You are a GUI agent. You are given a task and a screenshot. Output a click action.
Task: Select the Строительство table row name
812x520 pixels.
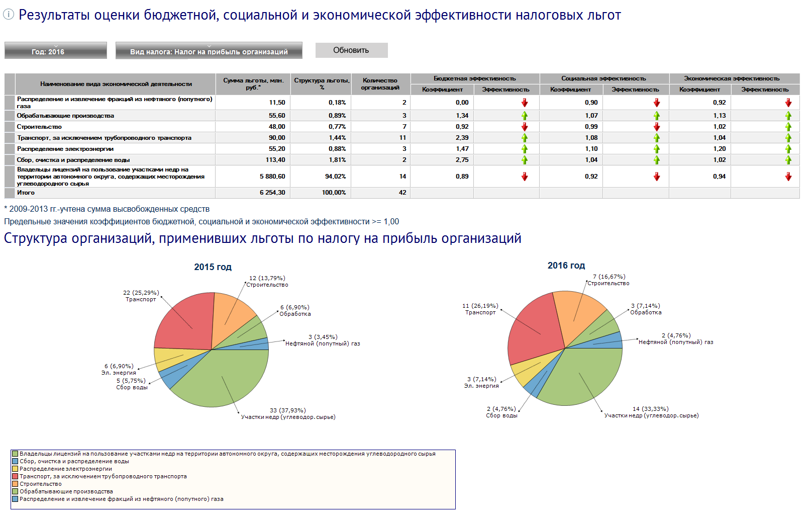click(x=39, y=127)
